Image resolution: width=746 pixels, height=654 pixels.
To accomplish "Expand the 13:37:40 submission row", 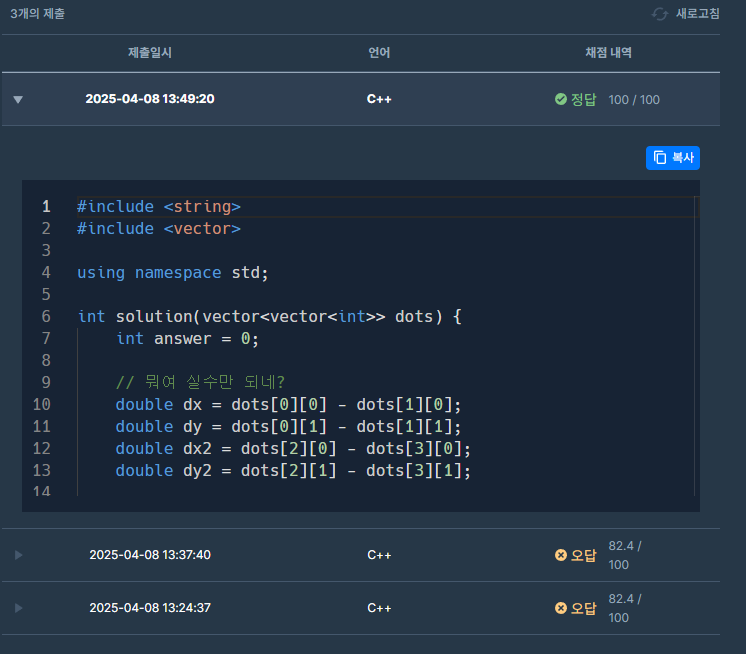I will tap(18, 555).
